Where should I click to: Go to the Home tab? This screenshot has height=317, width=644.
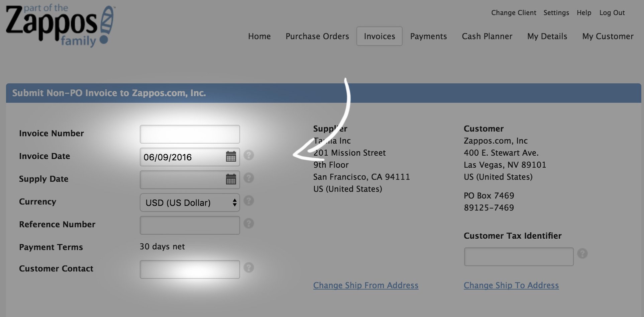pos(259,36)
